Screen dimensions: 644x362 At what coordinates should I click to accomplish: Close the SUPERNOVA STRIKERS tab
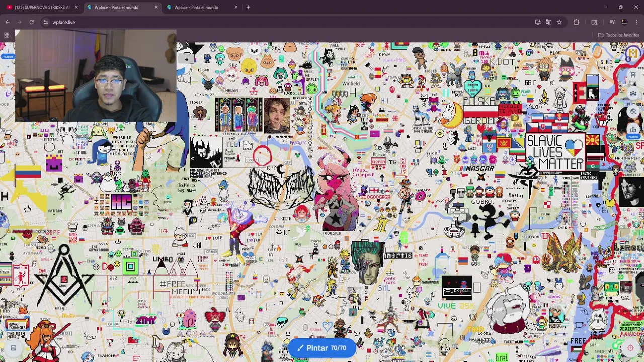click(76, 7)
